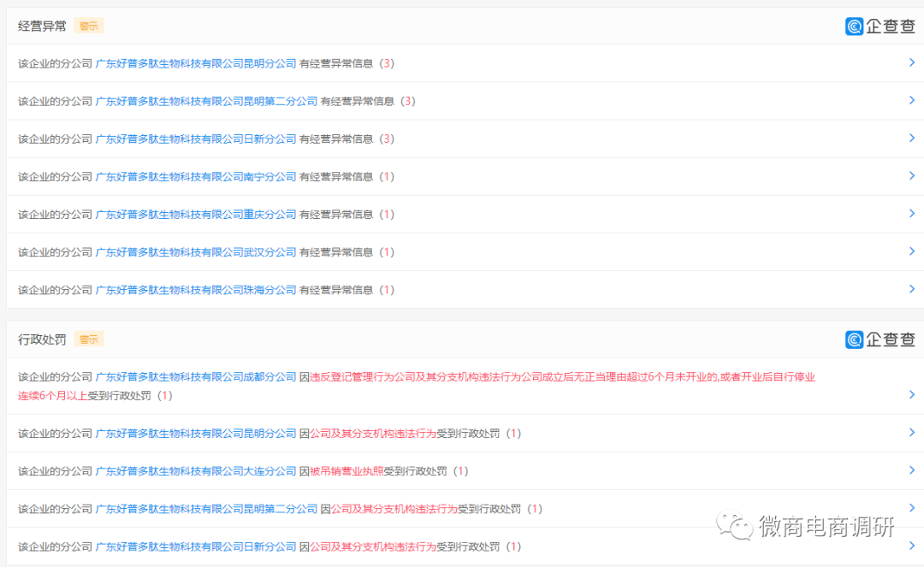Screen dimensions: 924x567
Task: Expand the 昆明分公司 行政处罚 row chevron
Action: tap(912, 432)
